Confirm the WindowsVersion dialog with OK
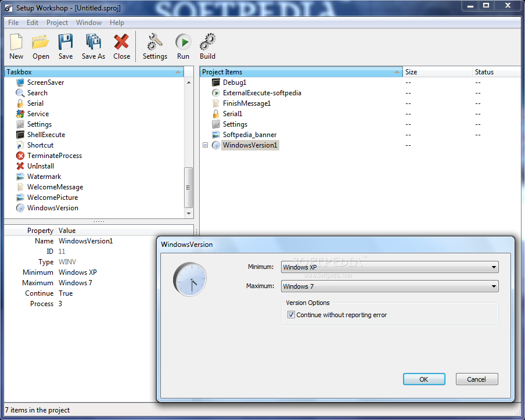This screenshot has height=420, width=525. click(424, 379)
